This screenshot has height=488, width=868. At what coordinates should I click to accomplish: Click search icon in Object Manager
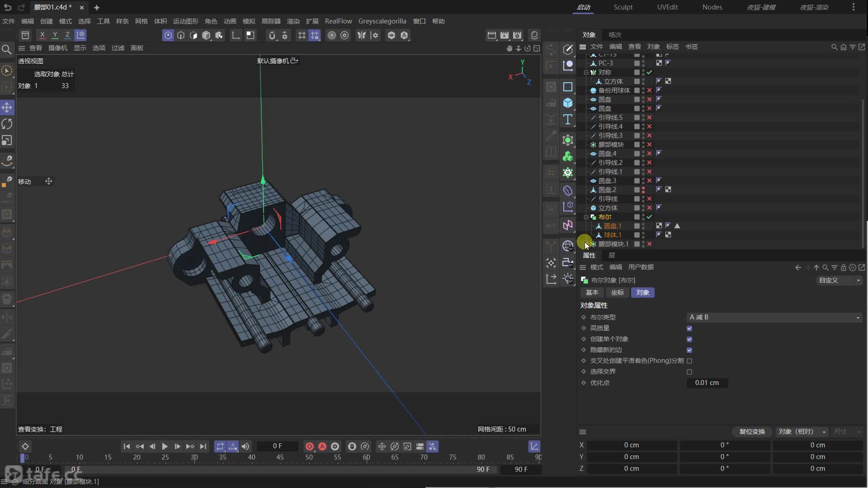(834, 47)
